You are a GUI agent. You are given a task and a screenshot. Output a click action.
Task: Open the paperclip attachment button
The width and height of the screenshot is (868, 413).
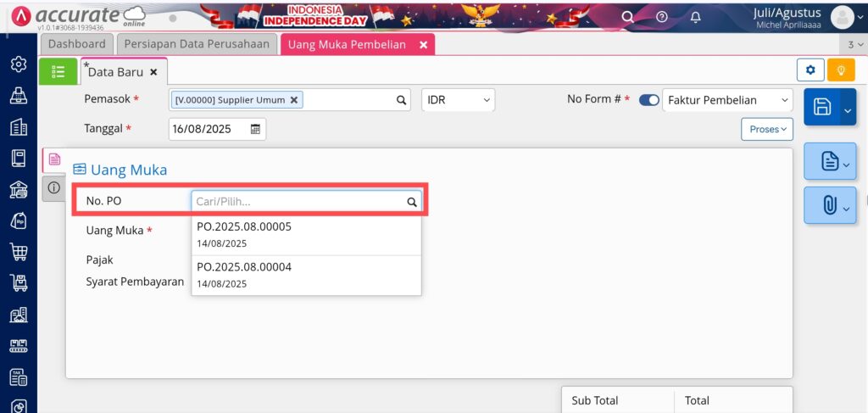(x=830, y=205)
